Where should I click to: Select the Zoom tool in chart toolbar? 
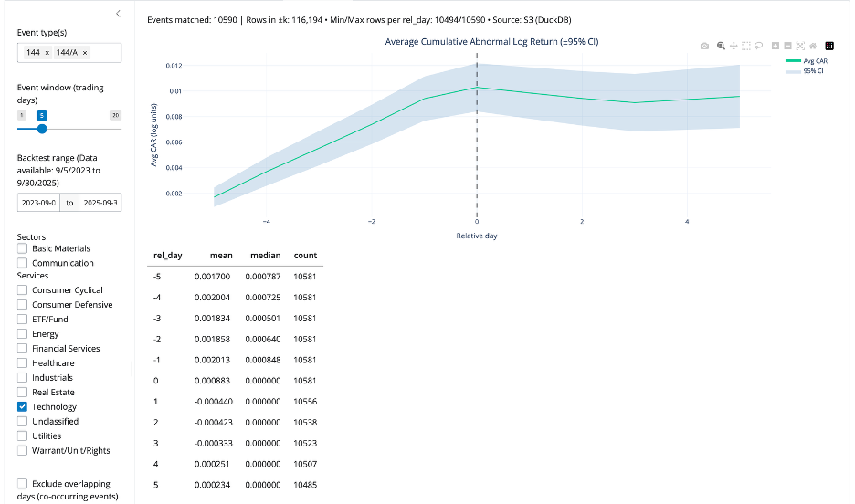721,46
